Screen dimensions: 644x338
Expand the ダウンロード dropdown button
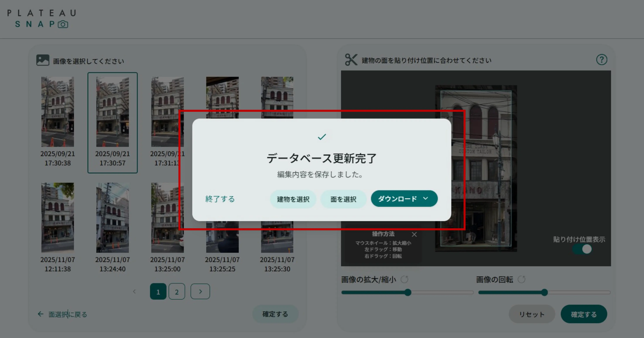click(x=404, y=199)
